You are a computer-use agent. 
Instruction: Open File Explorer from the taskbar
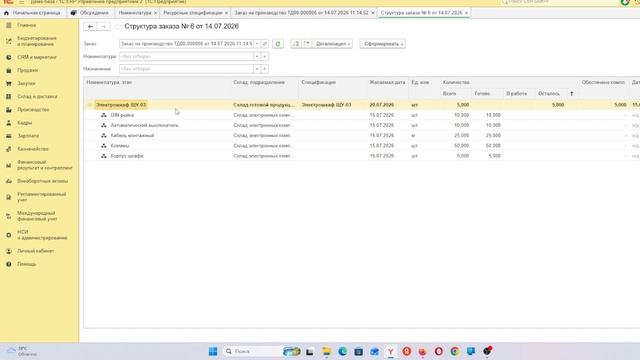326,351
